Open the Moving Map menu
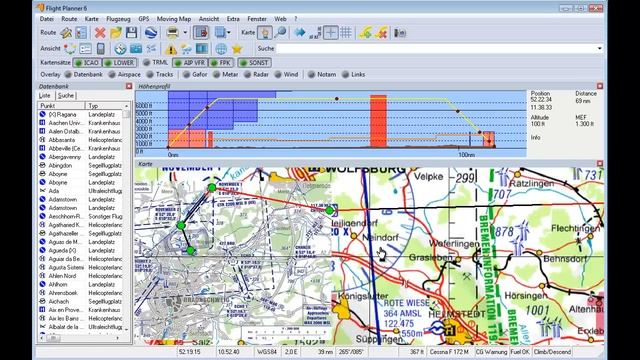This screenshot has height=360, width=640. click(x=174, y=19)
